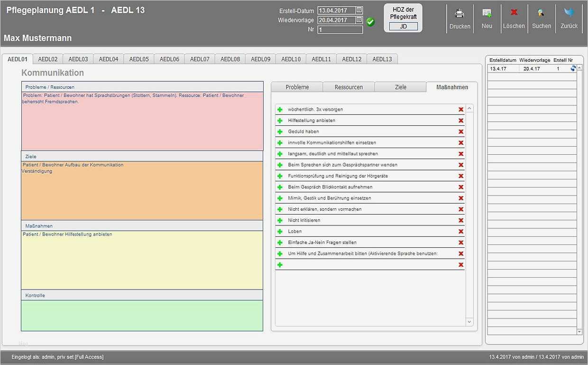
Task: Click the Wiedervorlage date field
Action: pyautogui.click(x=336, y=20)
